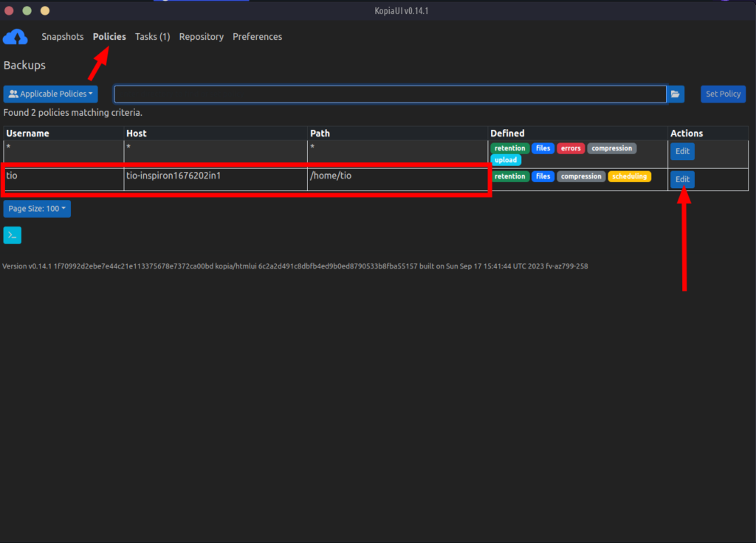Select the tio-inspiron1676202in1 host cell

click(x=216, y=179)
